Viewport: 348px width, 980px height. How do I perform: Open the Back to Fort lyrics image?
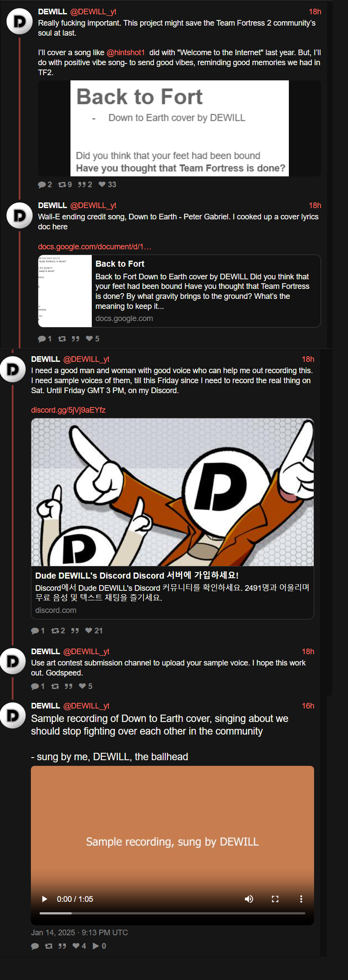[x=180, y=128]
